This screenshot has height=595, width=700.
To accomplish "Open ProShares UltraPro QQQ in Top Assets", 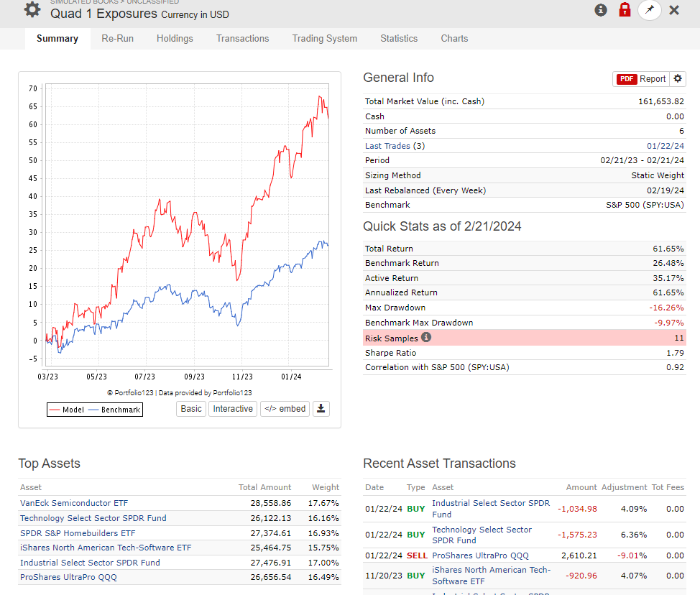I will click(x=68, y=577).
